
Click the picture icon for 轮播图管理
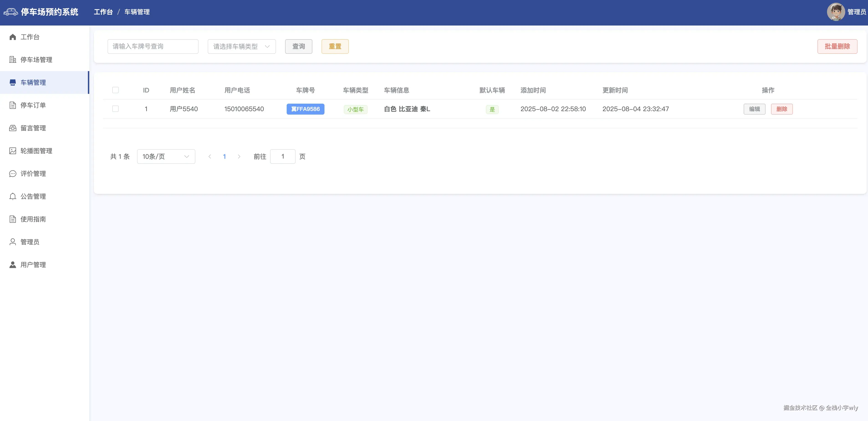pos(13,151)
